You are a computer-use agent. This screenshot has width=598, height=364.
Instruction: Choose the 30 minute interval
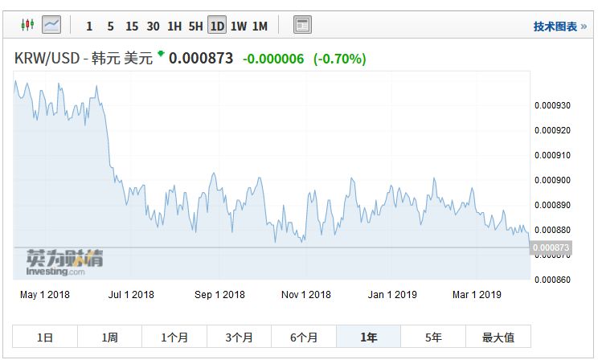click(x=153, y=27)
